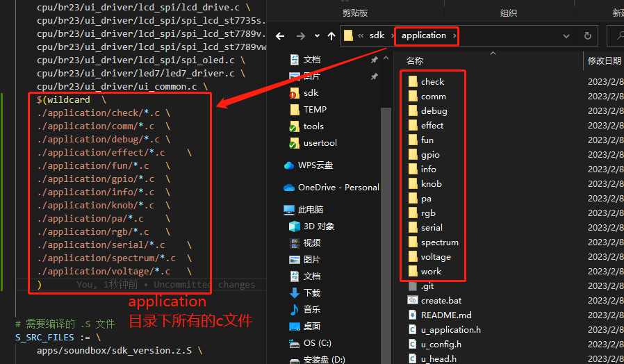624x364 pixels.
Task: Select the debug folder icon
Action: click(413, 111)
